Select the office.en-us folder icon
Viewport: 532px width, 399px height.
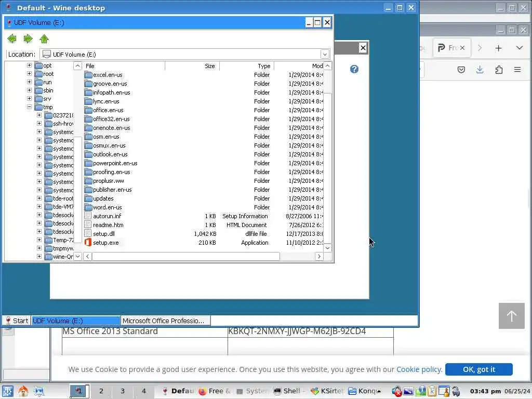click(x=88, y=110)
